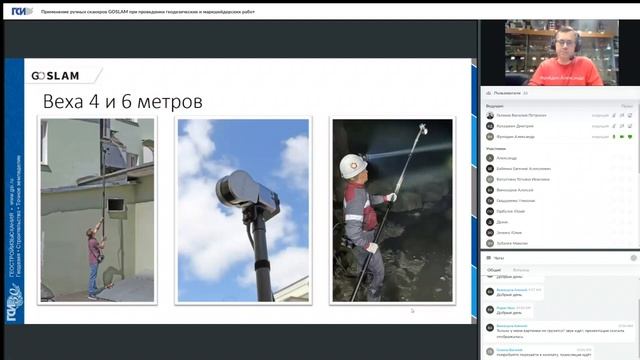This screenshot has width=640, height=360.
Task: Click the Чаты panel header
Action: 560,258
